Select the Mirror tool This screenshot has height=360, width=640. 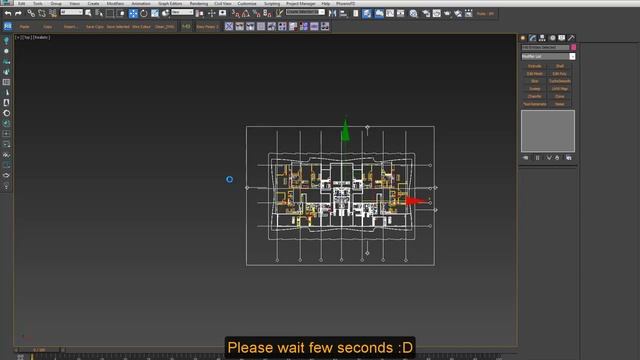(x=332, y=13)
